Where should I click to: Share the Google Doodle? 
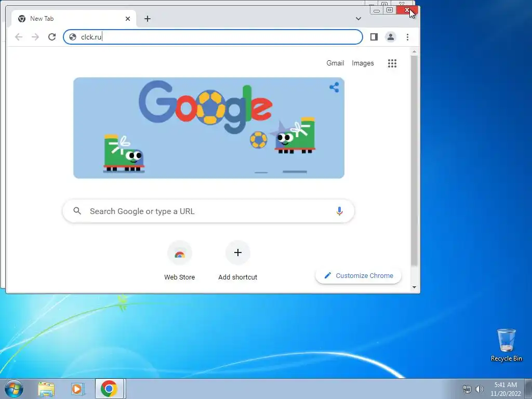pos(334,87)
